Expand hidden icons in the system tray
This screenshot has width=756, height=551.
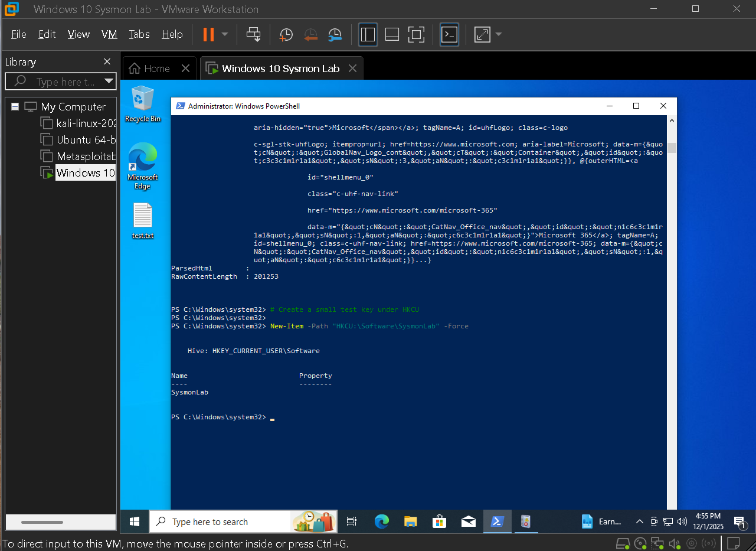coord(639,521)
